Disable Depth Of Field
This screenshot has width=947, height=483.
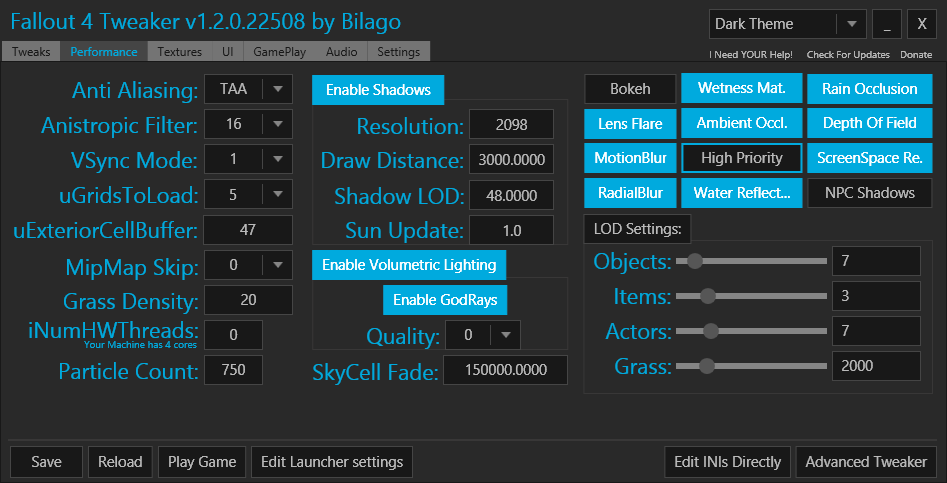[869, 123]
